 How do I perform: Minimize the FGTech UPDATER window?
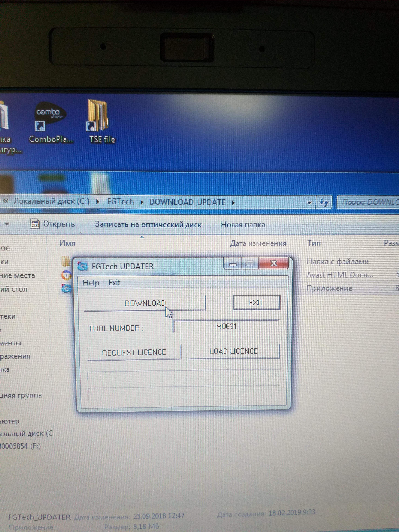click(232, 264)
